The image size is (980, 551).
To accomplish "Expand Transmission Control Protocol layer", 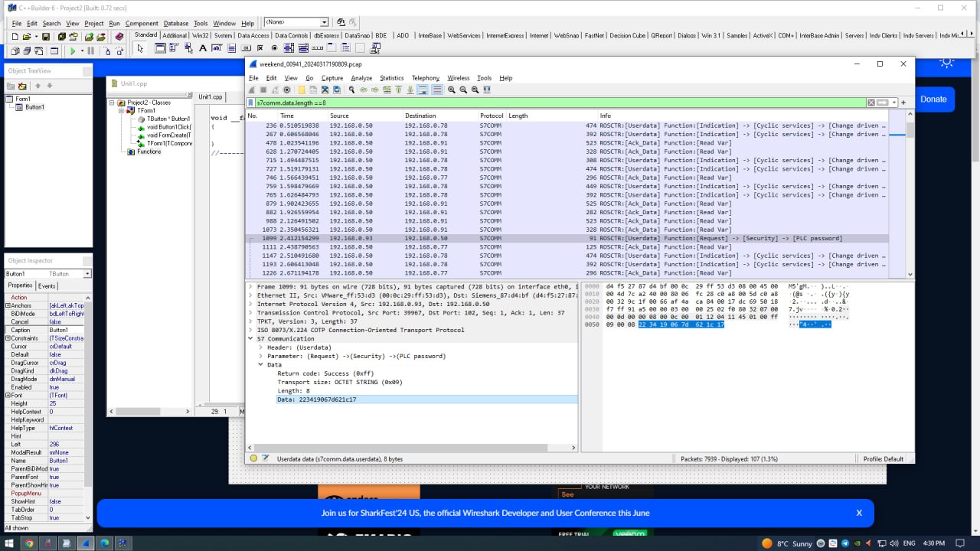I will point(250,312).
